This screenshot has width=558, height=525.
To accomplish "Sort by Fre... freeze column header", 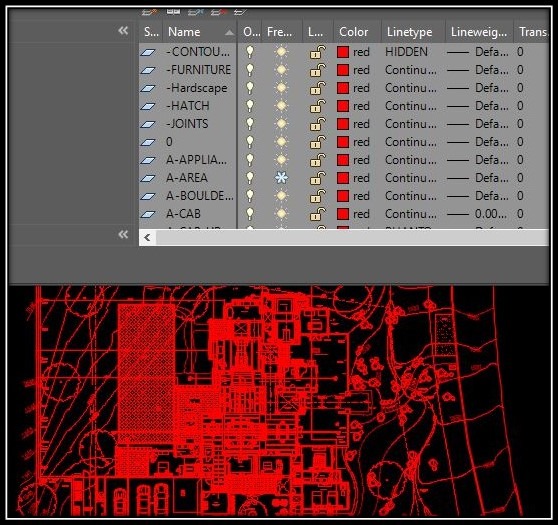I will point(282,32).
